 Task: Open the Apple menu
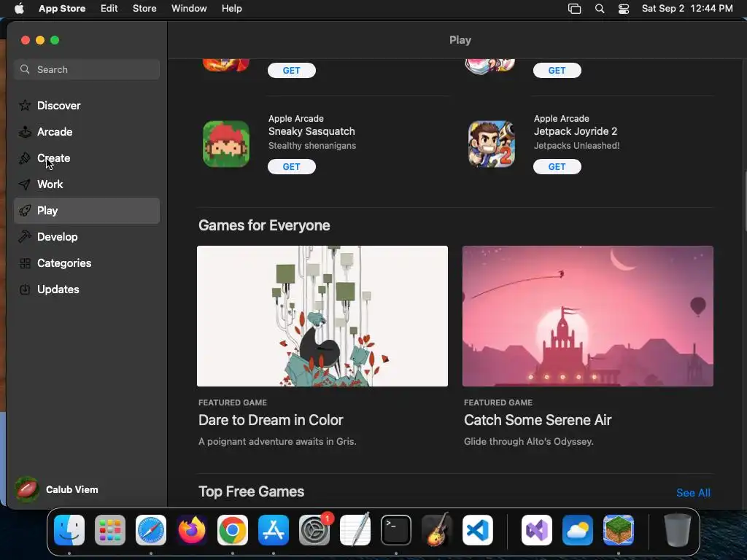(19, 9)
